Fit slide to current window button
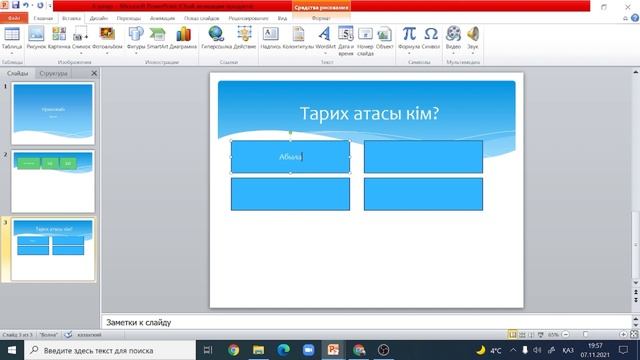This screenshot has height=360, width=640. (634, 335)
